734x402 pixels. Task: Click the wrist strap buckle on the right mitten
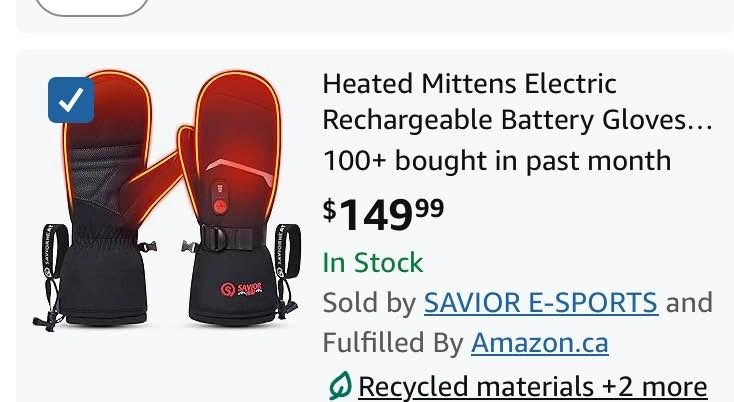click(x=214, y=239)
